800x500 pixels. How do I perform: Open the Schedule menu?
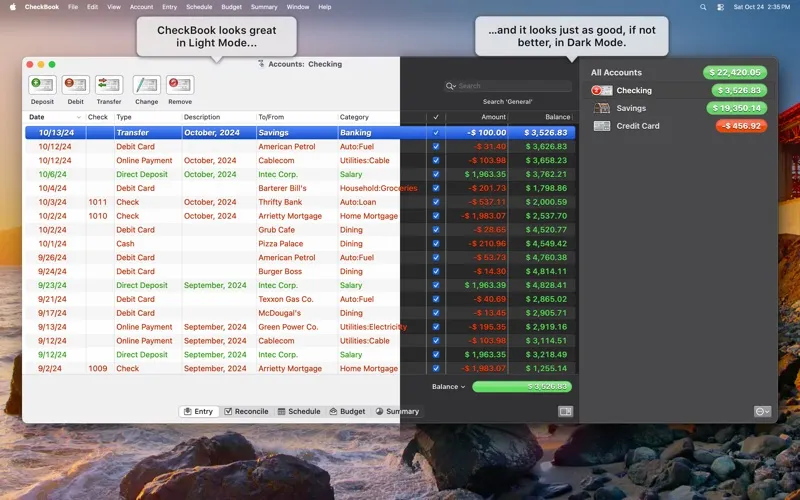point(199,7)
